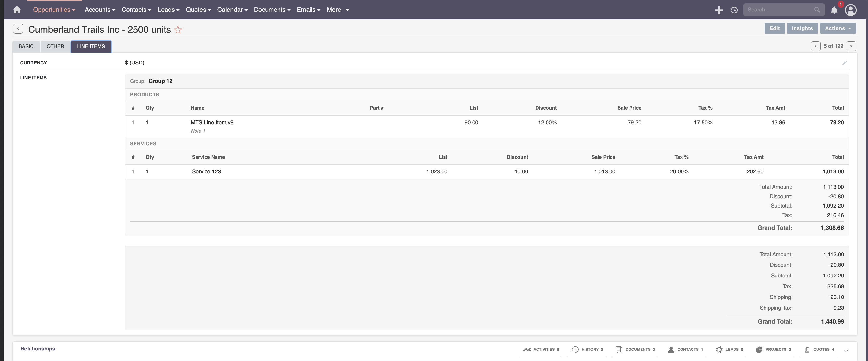Image resolution: width=868 pixels, height=361 pixels.
Task: Expand the Actions dropdown button
Action: tap(838, 28)
